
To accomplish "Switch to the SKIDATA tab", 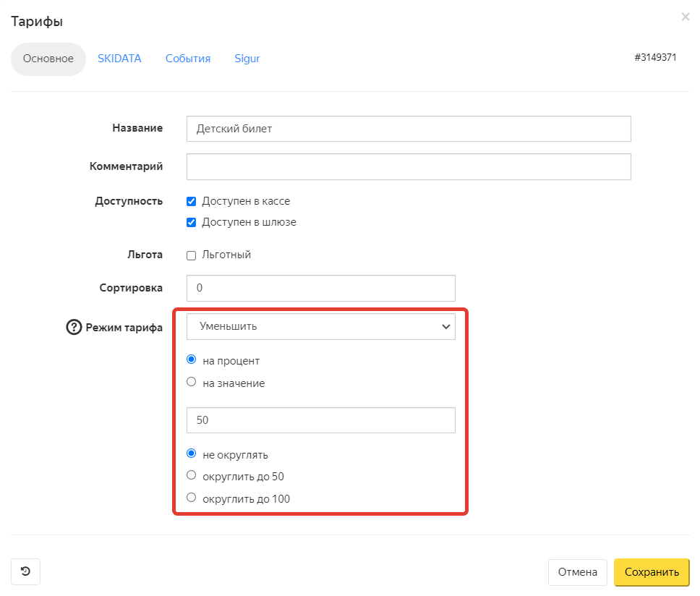I will tap(119, 59).
